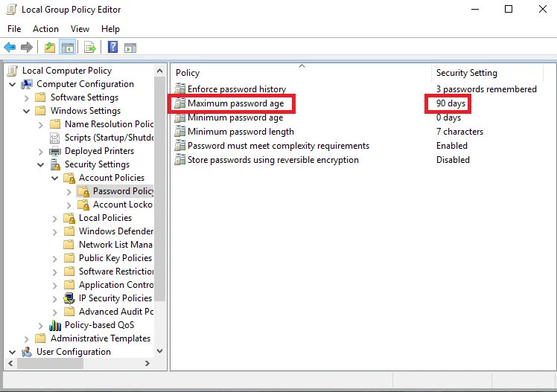This screenshot has width=557, height=392.
Task: Open the File menu
Action: pyautogui.click(x=14, y=29)
